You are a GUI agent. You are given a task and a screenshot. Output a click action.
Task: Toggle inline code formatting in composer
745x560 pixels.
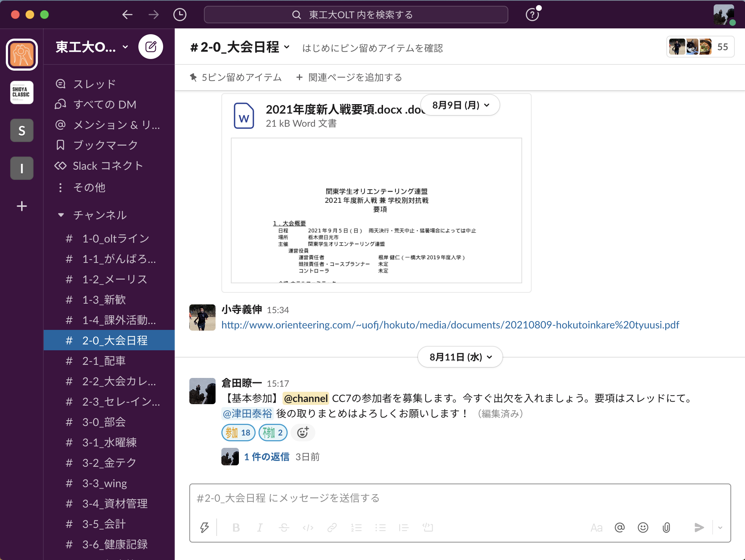[308, 527]
